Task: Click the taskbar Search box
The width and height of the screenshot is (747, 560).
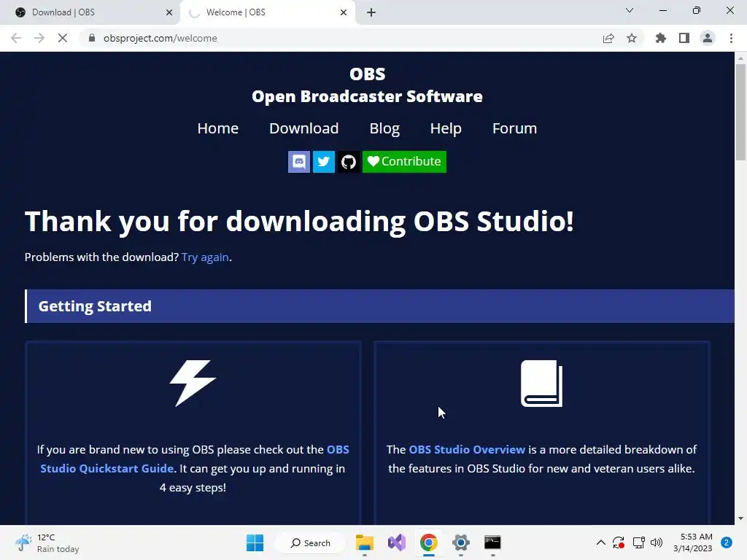Action: point(311,542)
